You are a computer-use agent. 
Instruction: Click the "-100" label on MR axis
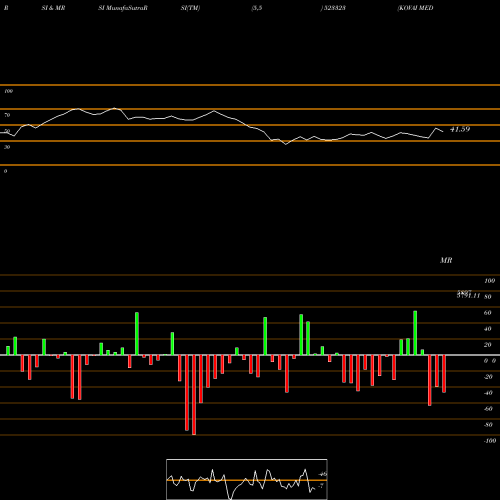tap(490, 441)
